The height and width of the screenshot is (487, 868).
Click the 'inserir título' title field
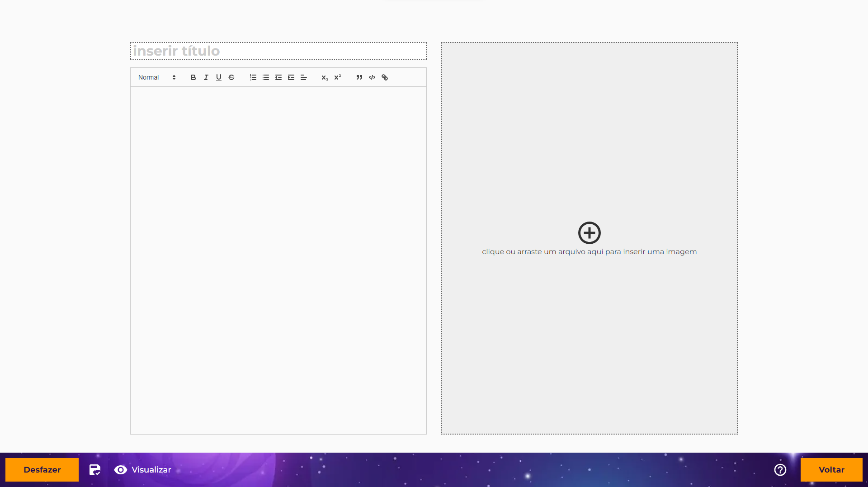coord(278,51)
